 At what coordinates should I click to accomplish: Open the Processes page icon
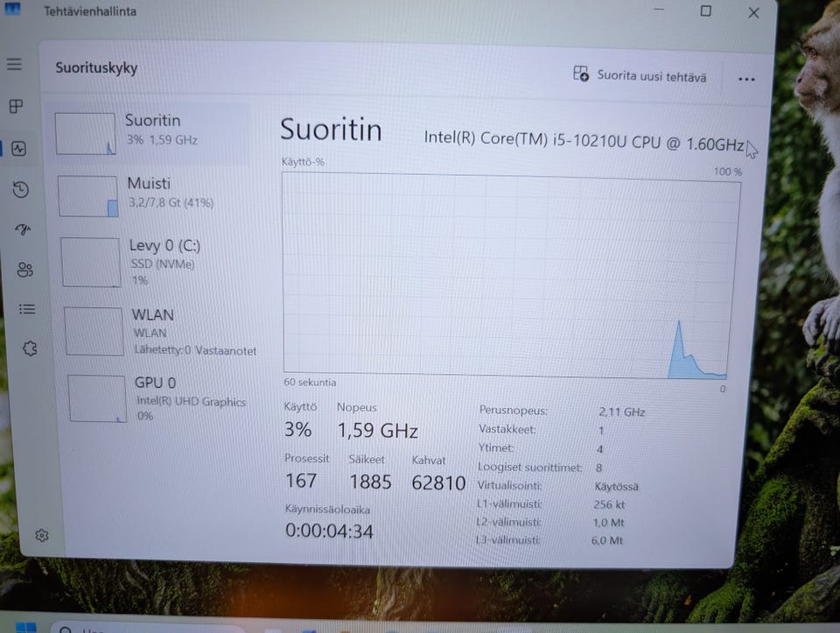[x=16, y=106]
